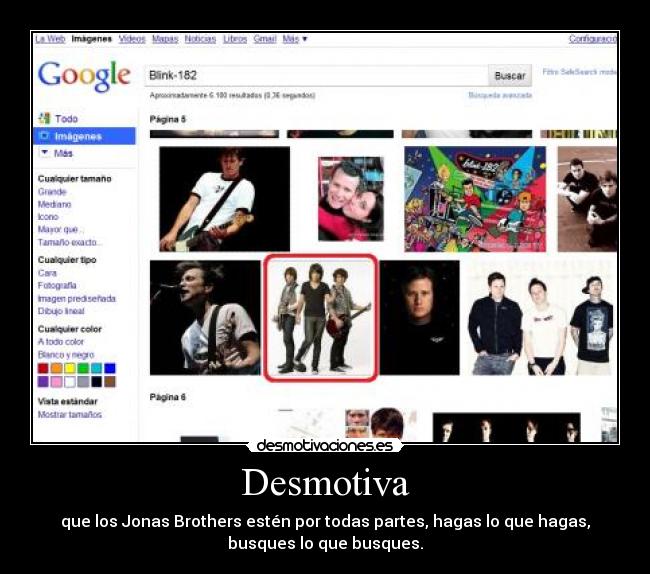Filter by Grande size
Viewport: 650px width, 574px height.
pos(52,192)
